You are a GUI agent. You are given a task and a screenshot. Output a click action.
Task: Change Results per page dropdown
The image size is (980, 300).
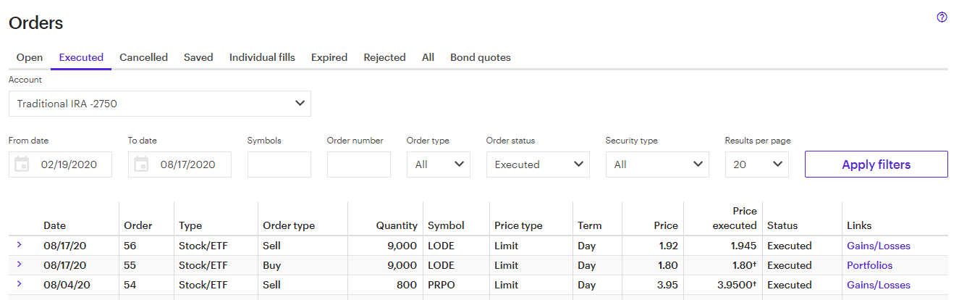click(x=757, y=164)
